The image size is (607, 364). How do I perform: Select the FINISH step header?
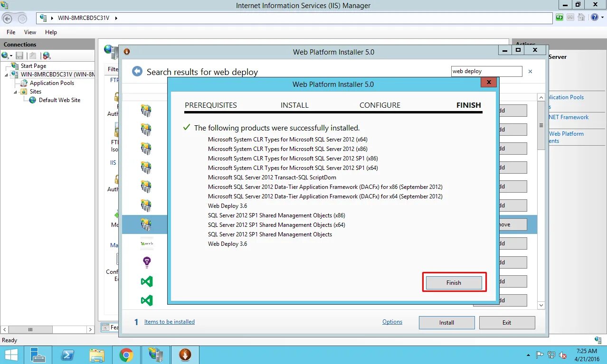click(469, 105)
